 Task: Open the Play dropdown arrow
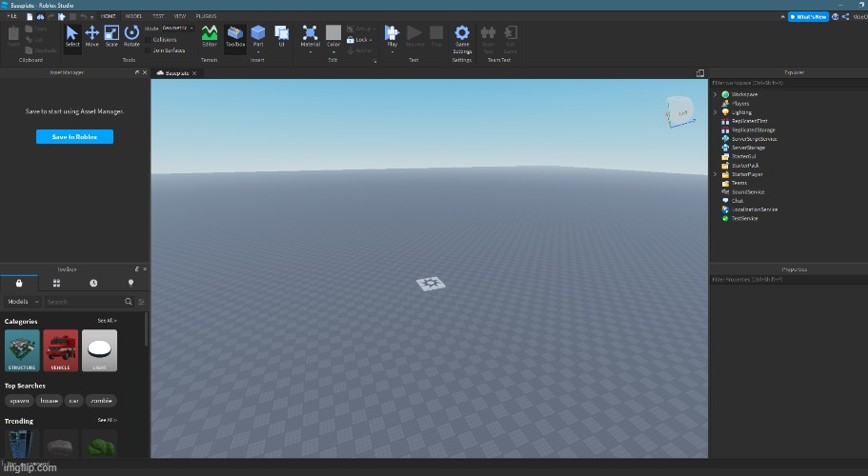pos(392,52)
